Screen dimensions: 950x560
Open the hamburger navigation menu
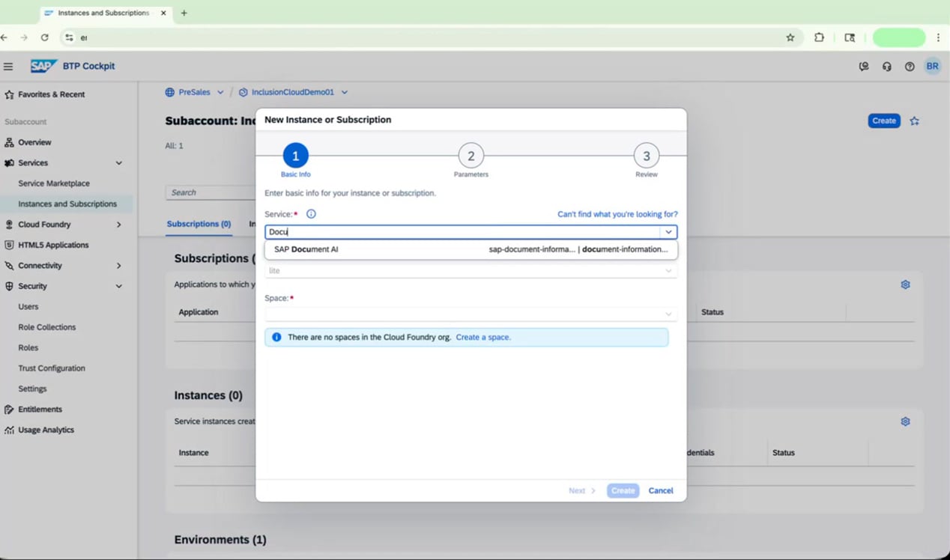(x=8, y=67)
